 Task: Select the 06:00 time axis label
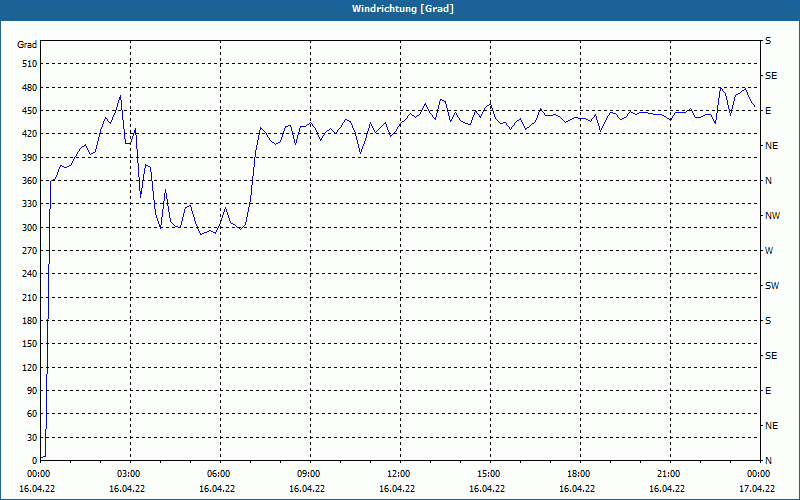click(x=220, y=474)
